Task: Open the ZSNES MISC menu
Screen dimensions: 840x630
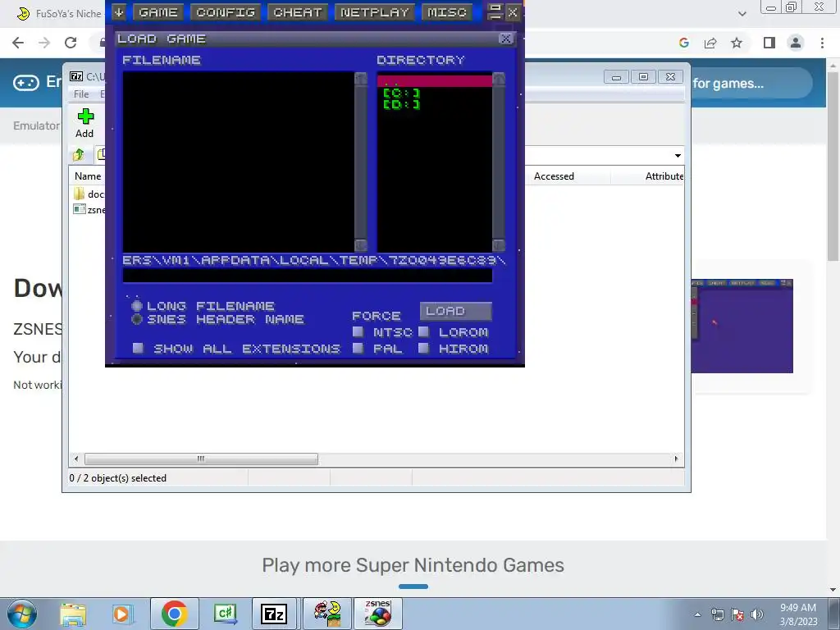Action: (447, 12)
